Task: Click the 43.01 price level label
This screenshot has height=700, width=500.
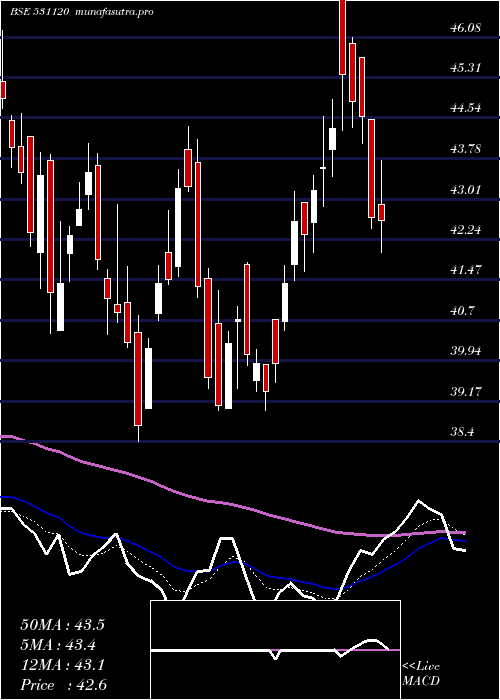Action: [465, 189]
